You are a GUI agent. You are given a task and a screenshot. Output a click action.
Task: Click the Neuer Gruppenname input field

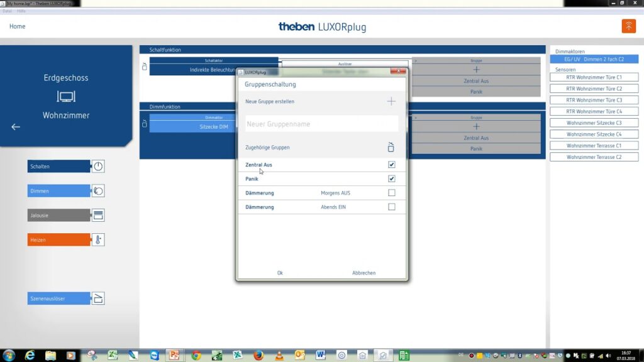(321, 124)
